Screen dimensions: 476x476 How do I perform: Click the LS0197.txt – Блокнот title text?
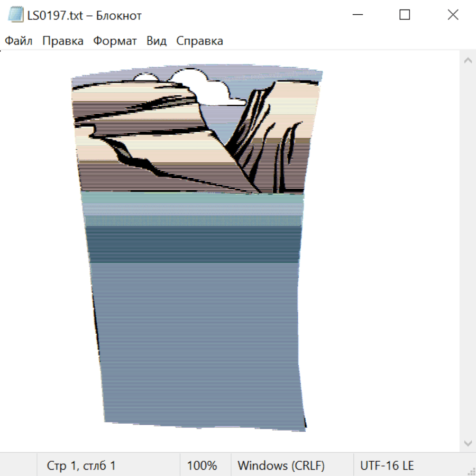click(85, 15)
